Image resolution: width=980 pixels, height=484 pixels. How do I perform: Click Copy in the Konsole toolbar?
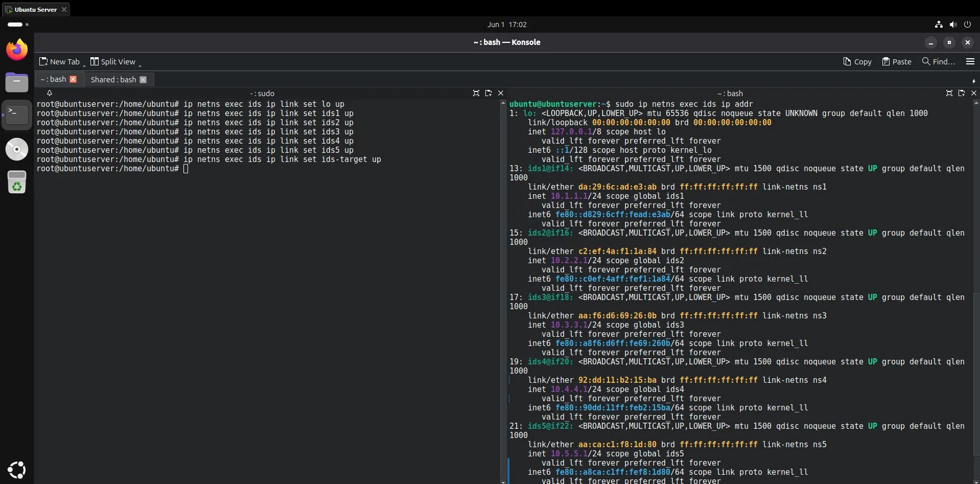pos(857,61)
